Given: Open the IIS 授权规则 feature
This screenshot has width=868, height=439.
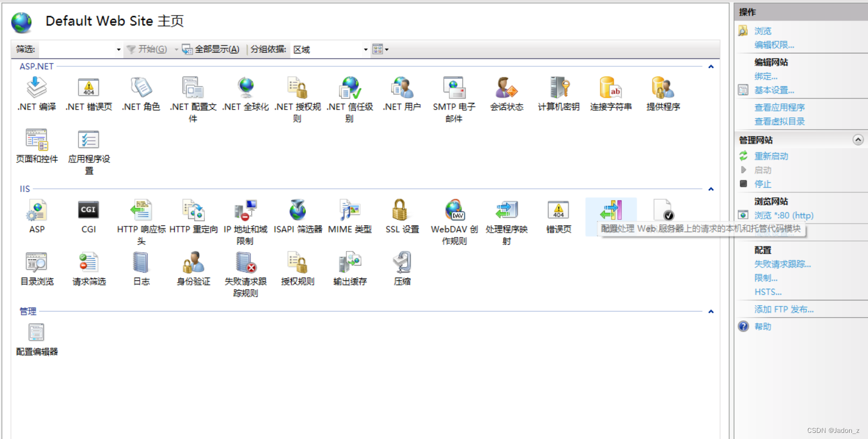Looking at the screenshot, I should click(x=297, y=269).
